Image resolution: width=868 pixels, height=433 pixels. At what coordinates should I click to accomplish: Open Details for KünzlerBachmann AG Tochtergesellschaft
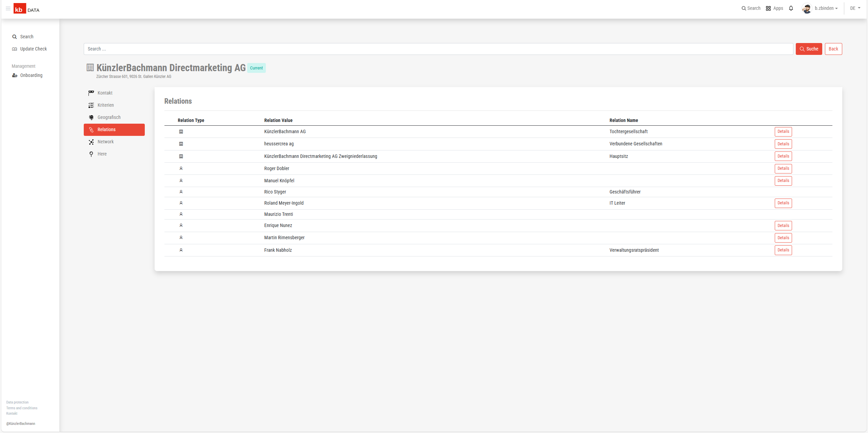click(783, 131)
